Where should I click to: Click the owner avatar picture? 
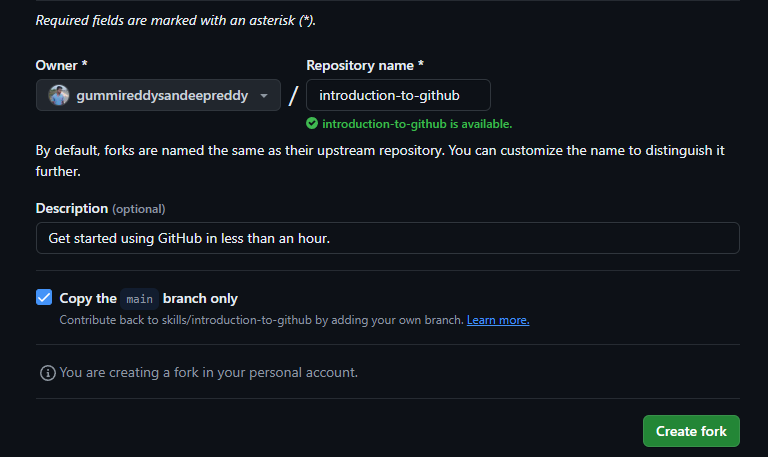pyautogui.click(x=58, y=96)
